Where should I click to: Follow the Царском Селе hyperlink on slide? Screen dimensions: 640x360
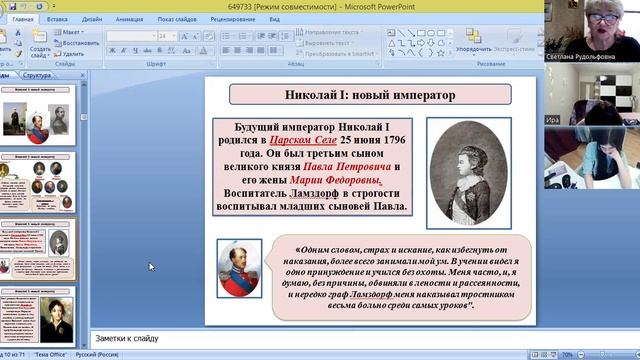[x=303, y=140]
